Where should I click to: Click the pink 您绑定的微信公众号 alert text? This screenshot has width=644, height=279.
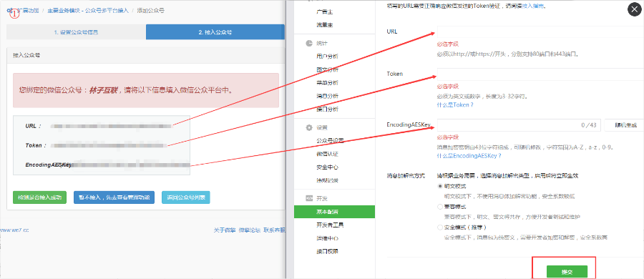(126, 90)
